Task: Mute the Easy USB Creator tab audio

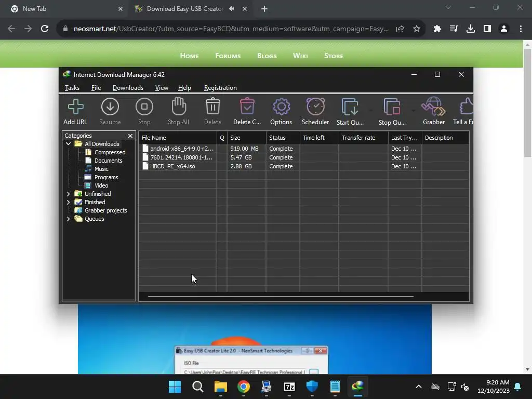Action: click(x=231, y=9)
